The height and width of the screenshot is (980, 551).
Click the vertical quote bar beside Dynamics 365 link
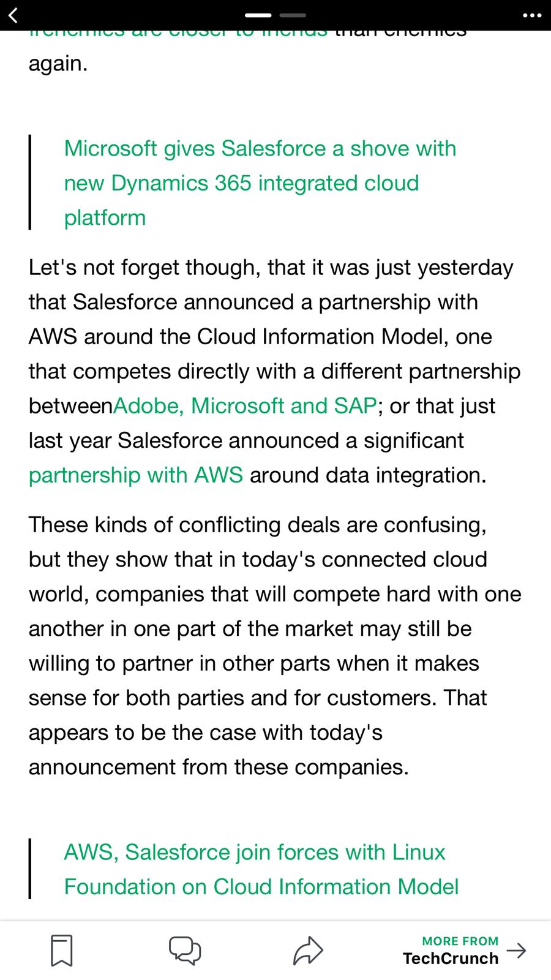[x=29, y=183]
